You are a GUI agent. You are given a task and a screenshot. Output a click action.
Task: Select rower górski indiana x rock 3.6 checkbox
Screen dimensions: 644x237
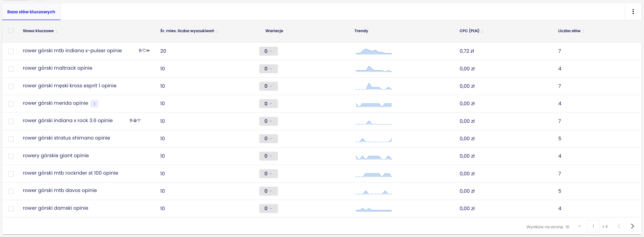tap(11, 121)
